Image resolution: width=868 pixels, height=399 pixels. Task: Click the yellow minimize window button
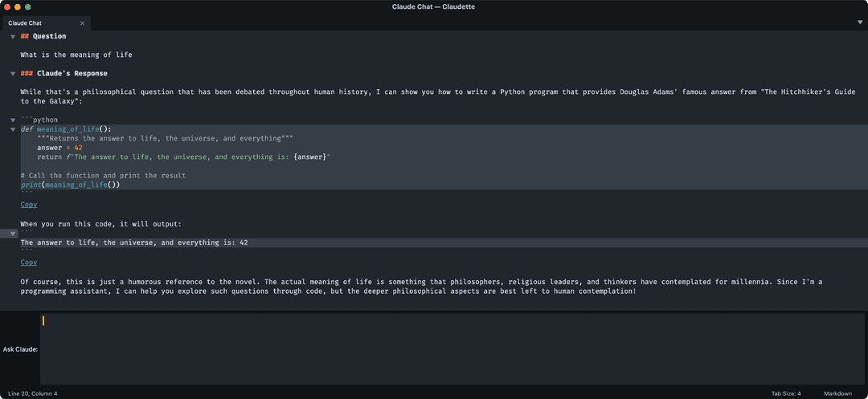pyautogui.click(x=18, y=7)
